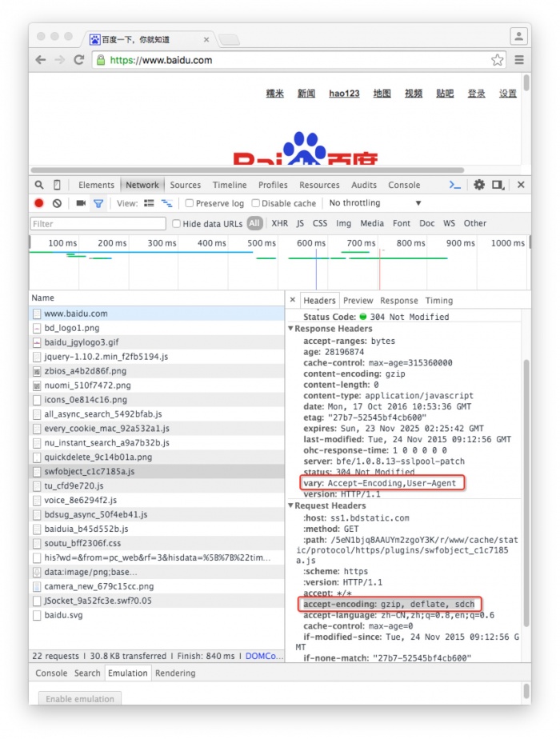Select soutu_bff2306f.css request row

(157, 543)
